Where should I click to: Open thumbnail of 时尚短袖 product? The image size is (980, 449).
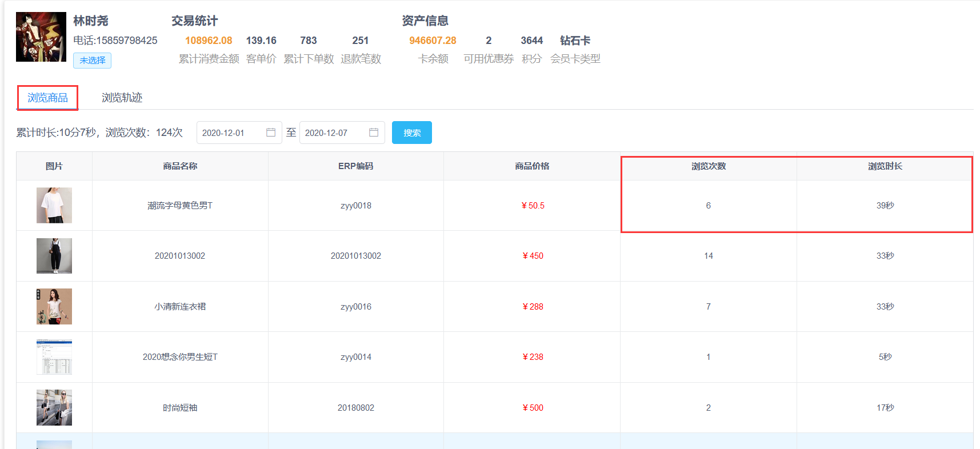click(54, 407)
